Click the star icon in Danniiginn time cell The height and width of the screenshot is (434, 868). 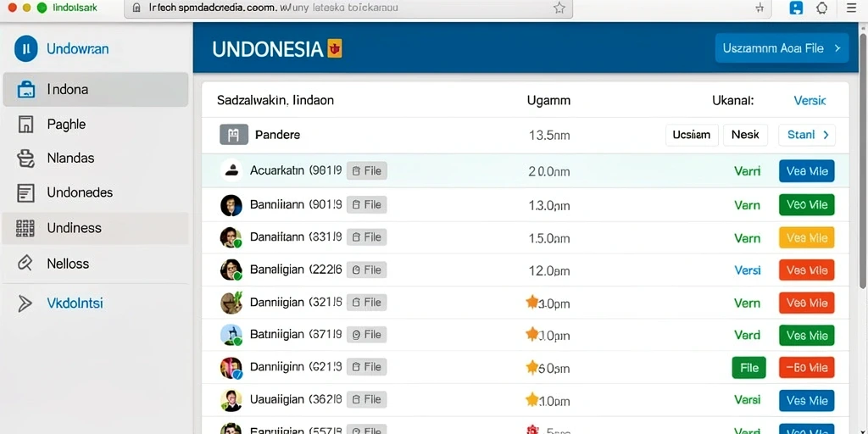pyautogui.click(x=532, y=366)
